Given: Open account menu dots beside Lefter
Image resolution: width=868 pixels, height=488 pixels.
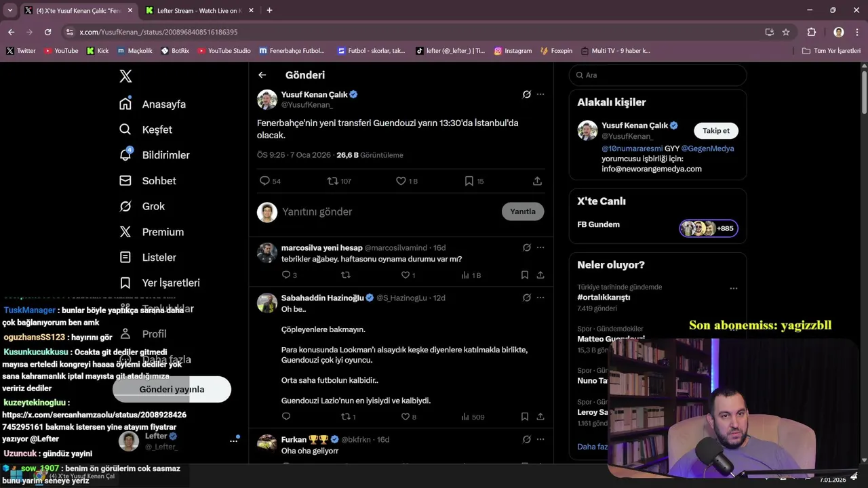Looking at the screenshot, I should pyautogui.click(x=234, y=441).
